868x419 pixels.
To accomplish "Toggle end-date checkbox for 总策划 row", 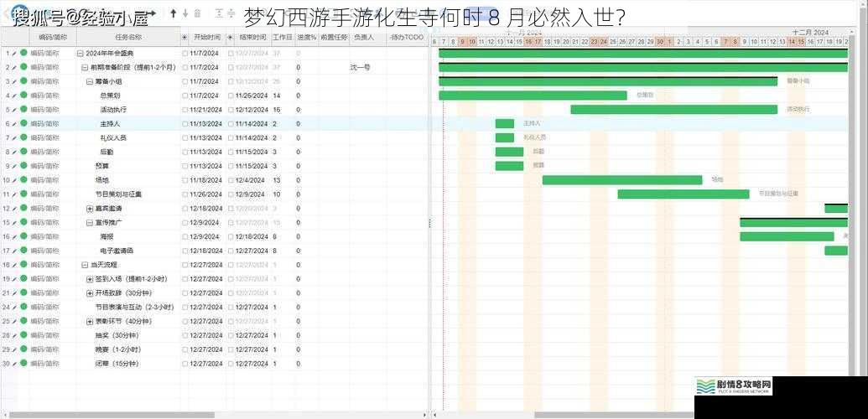I will (x=231, y=96).
